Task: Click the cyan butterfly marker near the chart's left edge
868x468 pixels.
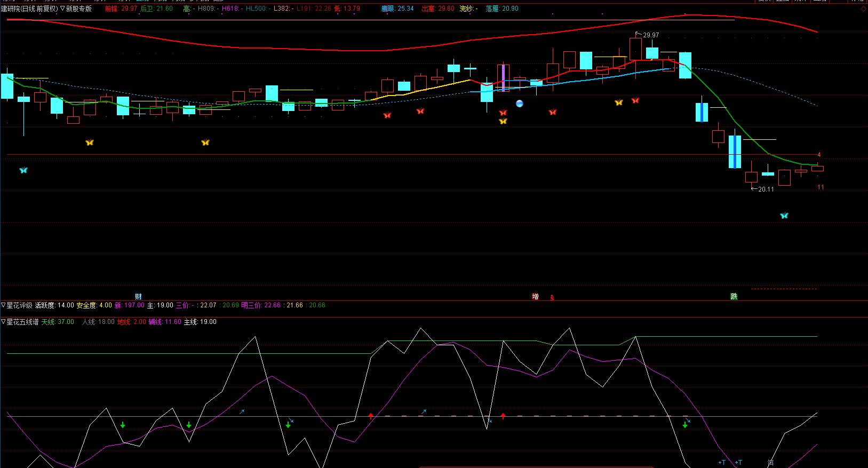Action: (x=23, y=170)
